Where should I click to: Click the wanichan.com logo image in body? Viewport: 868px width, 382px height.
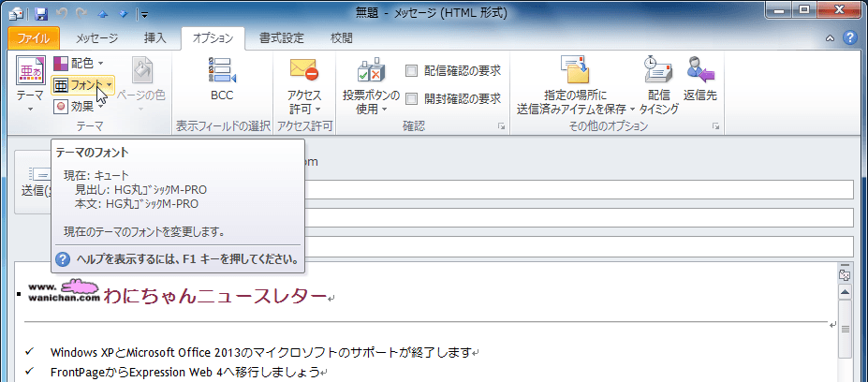pos(64,292)
